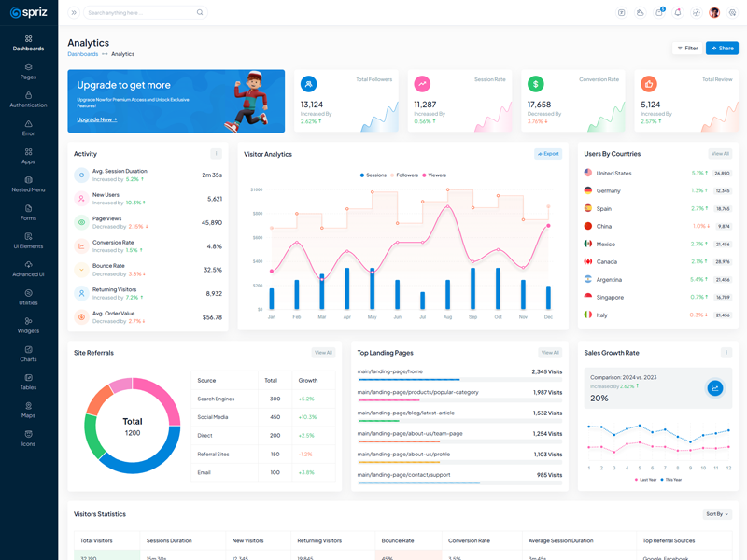Open Widgets section in the sidebar
This screenshot has width=747, height=560.
pos(28,325)
